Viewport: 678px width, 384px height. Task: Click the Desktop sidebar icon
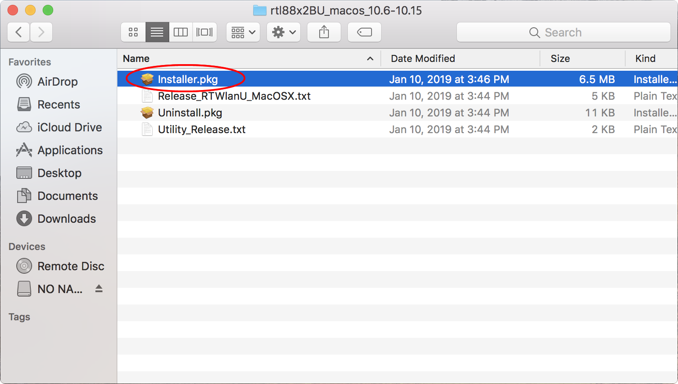(x=24, y=173)
